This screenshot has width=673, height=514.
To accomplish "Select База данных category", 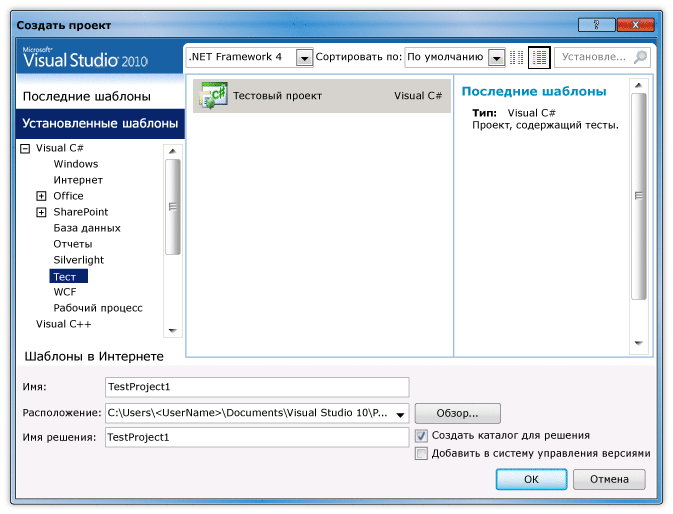I will (x=87, y=228).
